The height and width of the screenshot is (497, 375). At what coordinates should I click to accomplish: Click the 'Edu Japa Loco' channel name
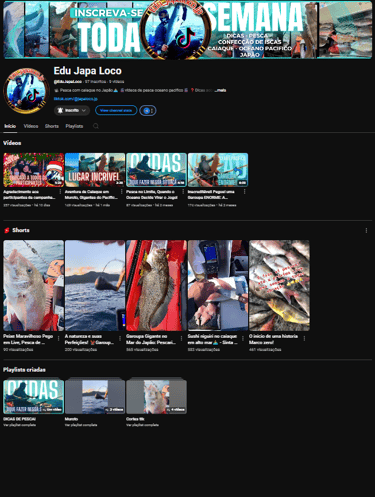pyautogui.click(x=88, y=71)
